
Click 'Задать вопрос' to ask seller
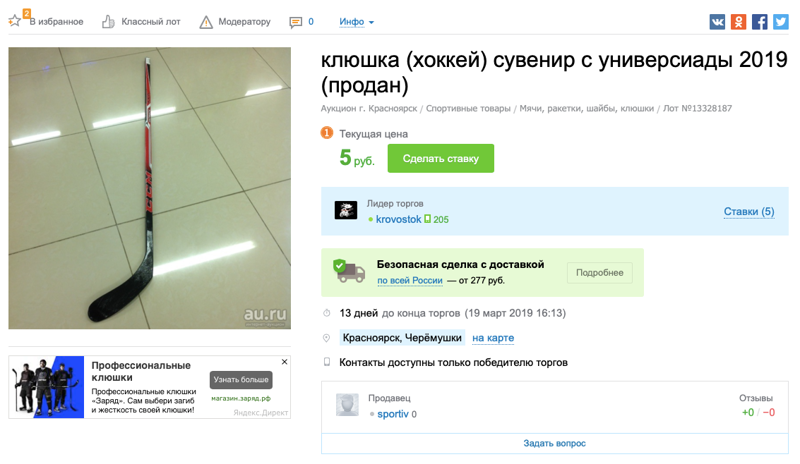(x=554, y=443)
